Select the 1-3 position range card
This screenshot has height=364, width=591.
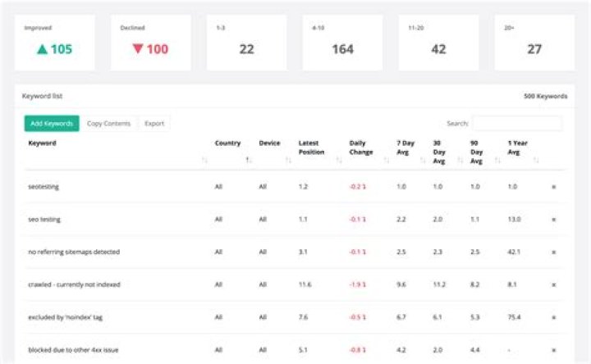[246, 43]
